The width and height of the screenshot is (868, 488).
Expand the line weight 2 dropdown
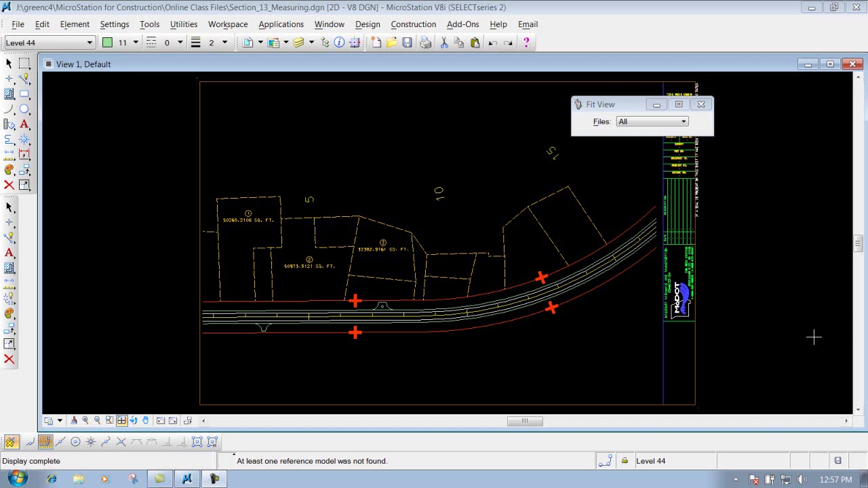tap(224, 43)
